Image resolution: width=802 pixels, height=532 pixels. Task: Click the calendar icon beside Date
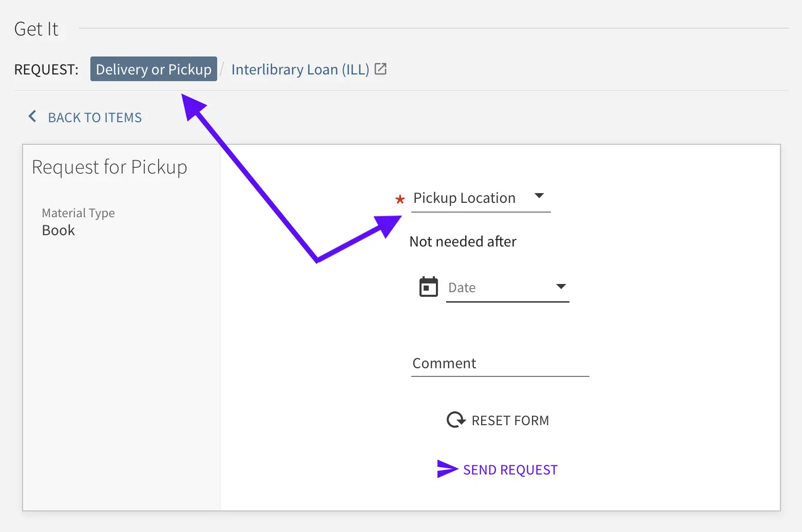pos(428,287)
